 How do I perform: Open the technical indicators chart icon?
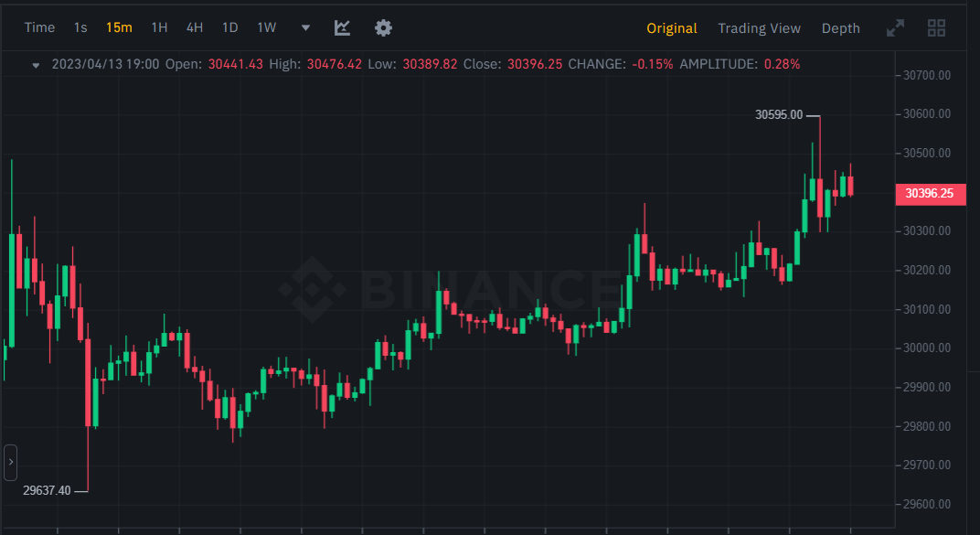pyautogui.click(x=342, y=27)
